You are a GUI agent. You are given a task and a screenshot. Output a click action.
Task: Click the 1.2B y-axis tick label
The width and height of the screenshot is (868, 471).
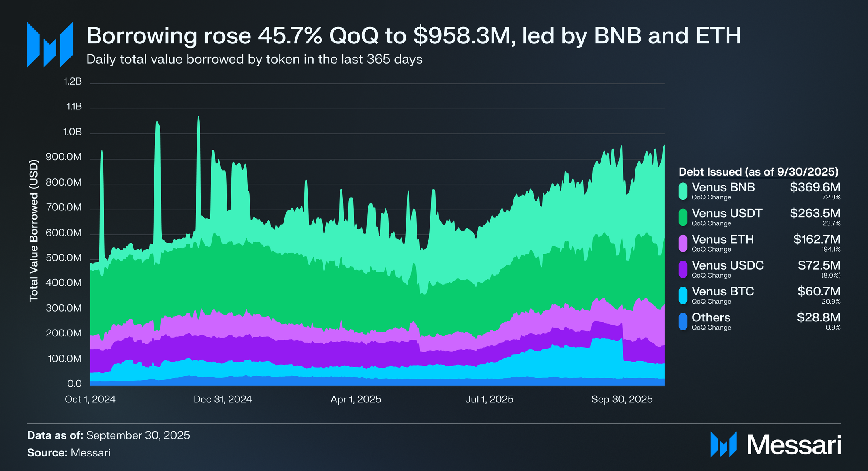click(x=73, y=82)
